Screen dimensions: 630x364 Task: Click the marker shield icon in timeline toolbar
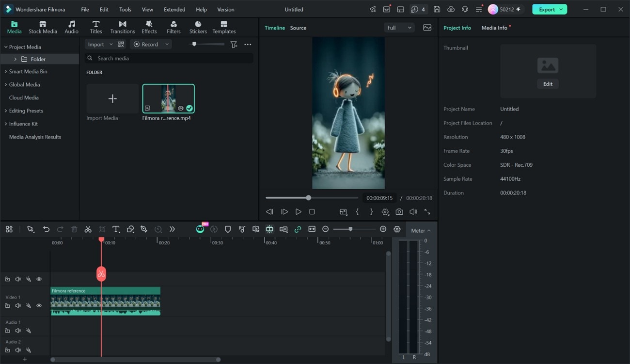click(228, 229)
